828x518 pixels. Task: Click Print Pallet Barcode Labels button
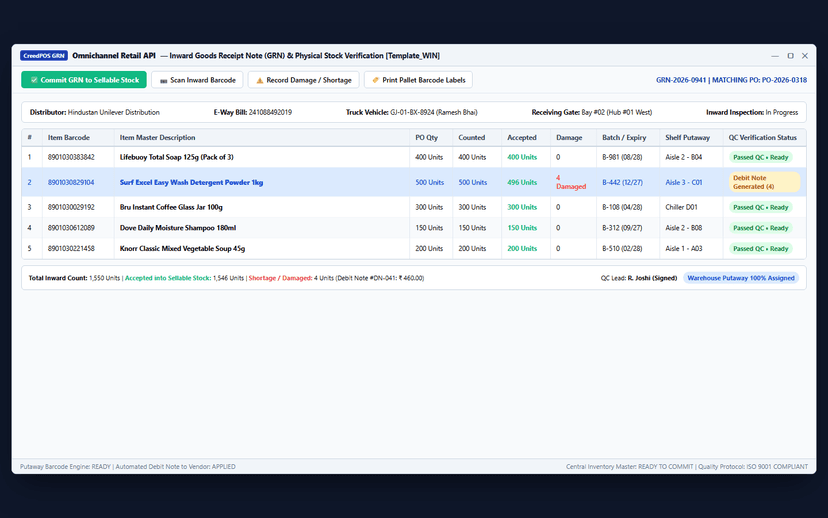[x=418, y=80]
